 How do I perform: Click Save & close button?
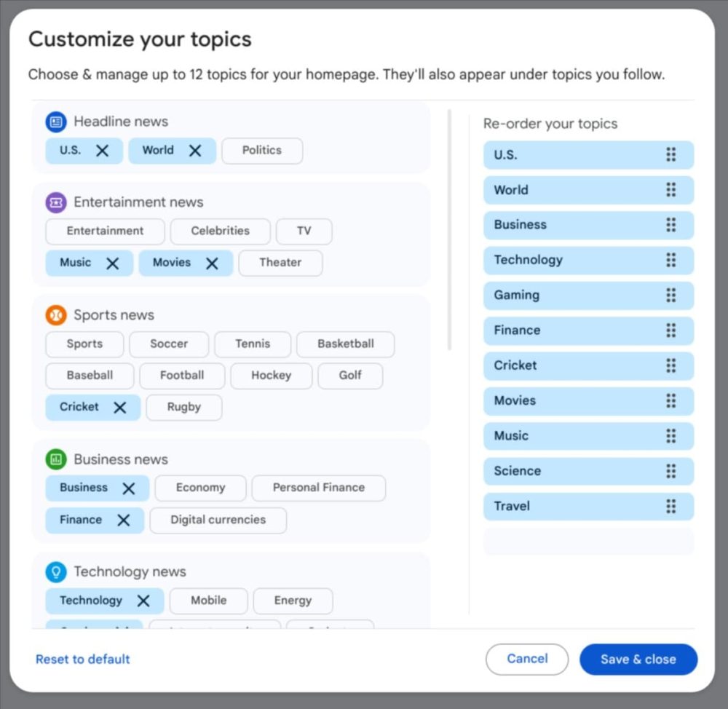(x=638, y=660)
